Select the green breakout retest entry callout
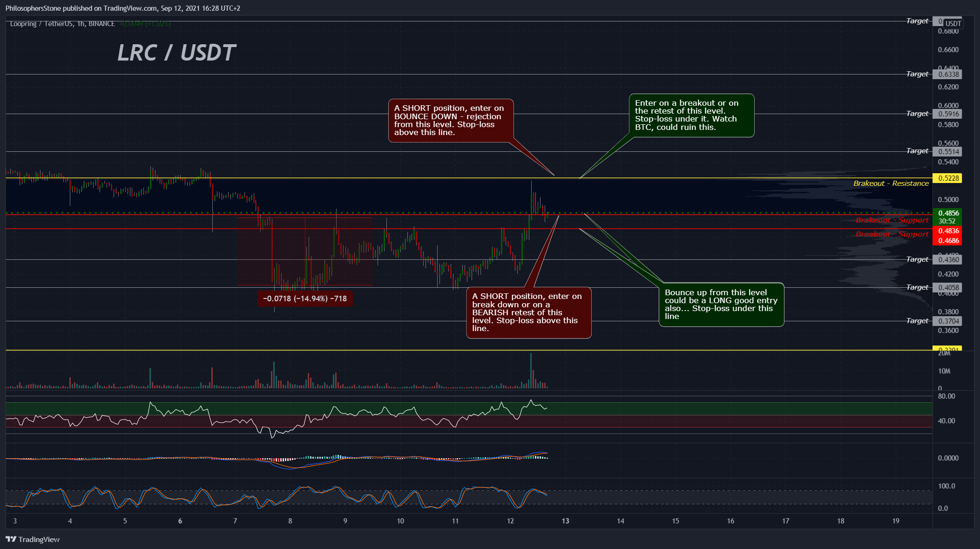Image resolution: width=980 pixels, height=549 pixels. [691, 115]
